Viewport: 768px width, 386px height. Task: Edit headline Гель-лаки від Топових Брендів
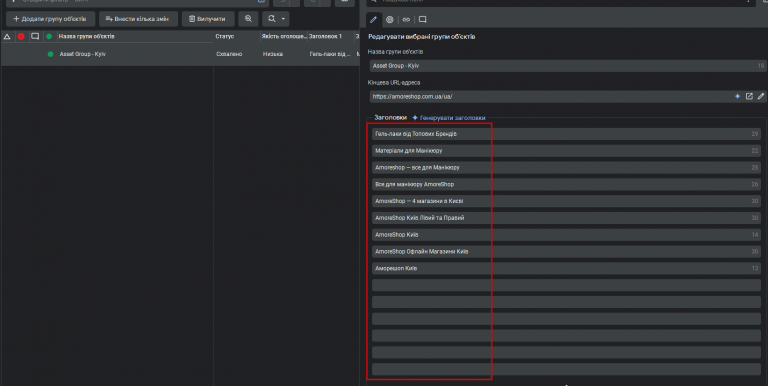(x=566, y=134)
